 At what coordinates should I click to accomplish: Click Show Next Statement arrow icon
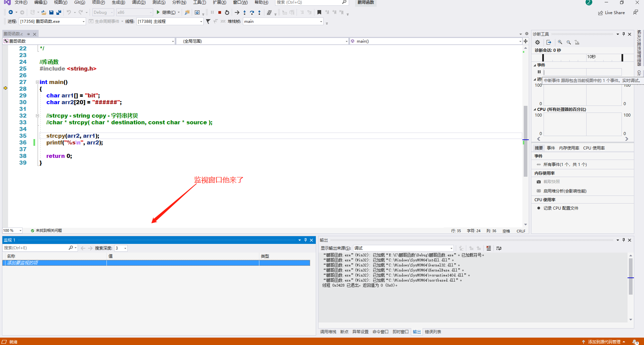pos(237,12)
